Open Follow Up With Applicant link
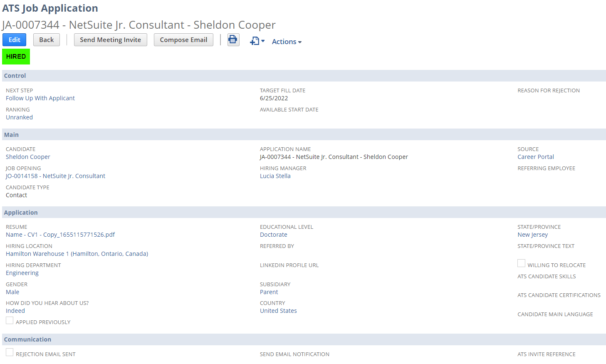606x364 pixels. (x=40, y=98)
